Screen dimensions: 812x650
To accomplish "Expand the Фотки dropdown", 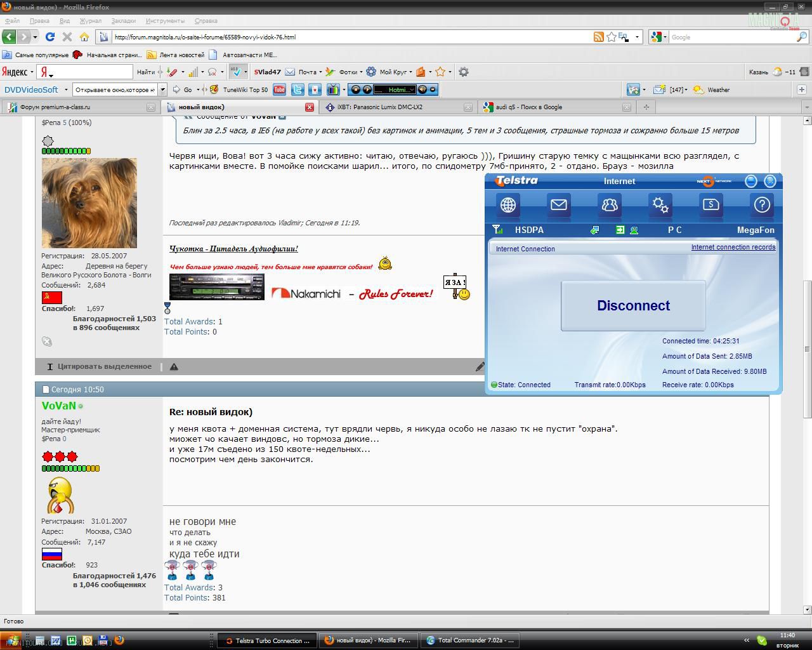I will pyautogui.click(x=361, y=72).
